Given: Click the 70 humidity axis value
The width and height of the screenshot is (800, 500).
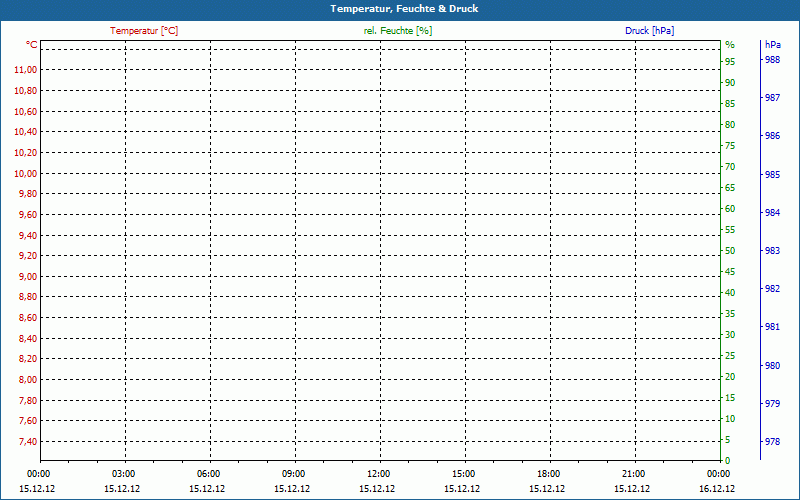Looking at the screenshot, I should 730,167.
